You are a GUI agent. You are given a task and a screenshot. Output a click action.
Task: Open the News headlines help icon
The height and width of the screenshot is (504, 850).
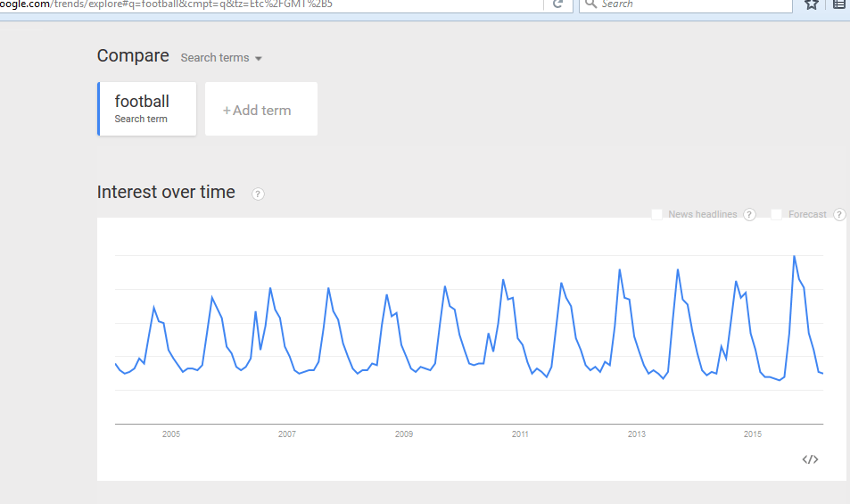pyautogui.click(x=749, y=215)
